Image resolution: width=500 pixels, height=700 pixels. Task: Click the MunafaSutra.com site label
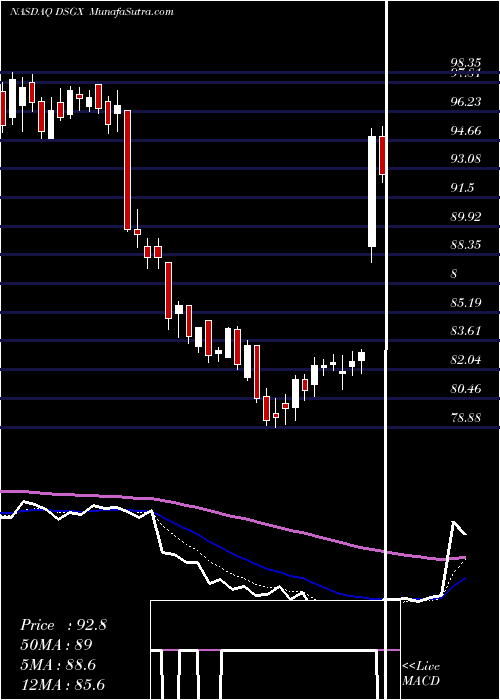pyautogui.click(x=131, y=12)
